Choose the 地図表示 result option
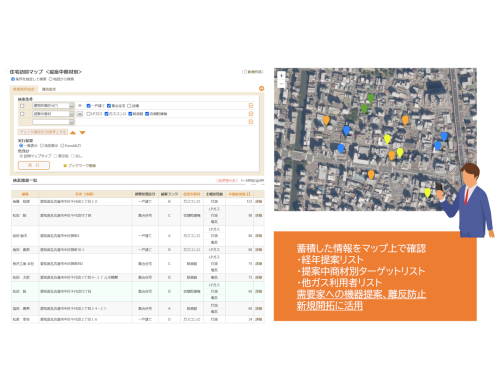The width and height of the screenshot is (500, 391). coord(42,146)
